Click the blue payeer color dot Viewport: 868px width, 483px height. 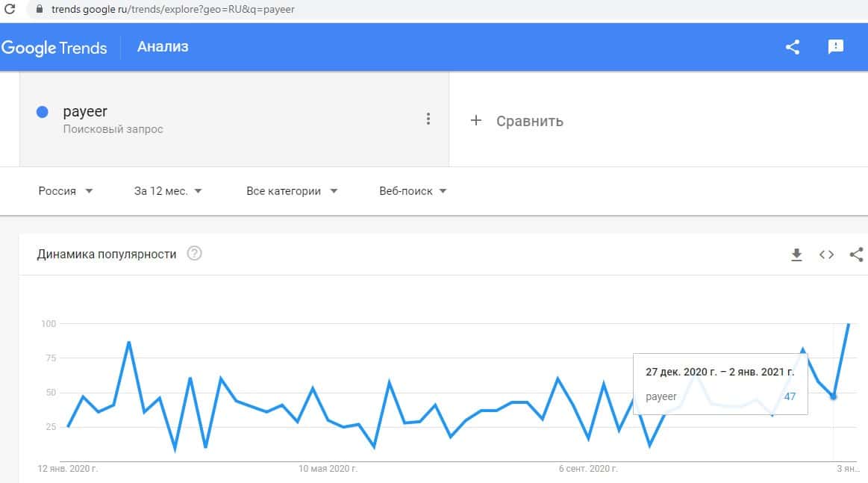[x=43, y=112]
